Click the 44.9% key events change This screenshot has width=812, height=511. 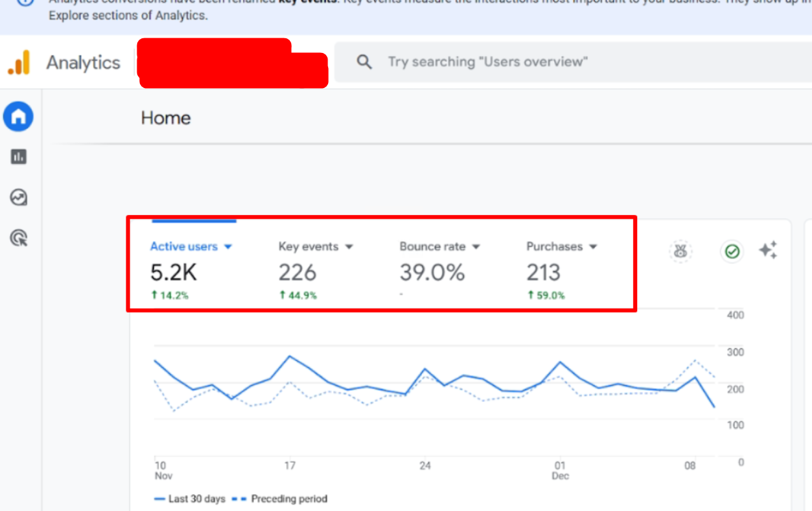(x=298, y=295)
